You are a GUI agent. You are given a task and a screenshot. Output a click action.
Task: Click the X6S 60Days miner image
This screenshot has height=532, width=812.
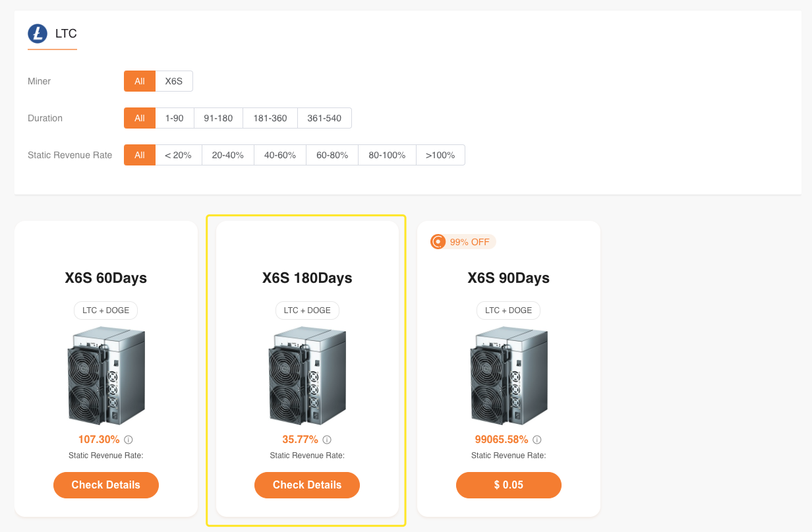click(106, 375)
